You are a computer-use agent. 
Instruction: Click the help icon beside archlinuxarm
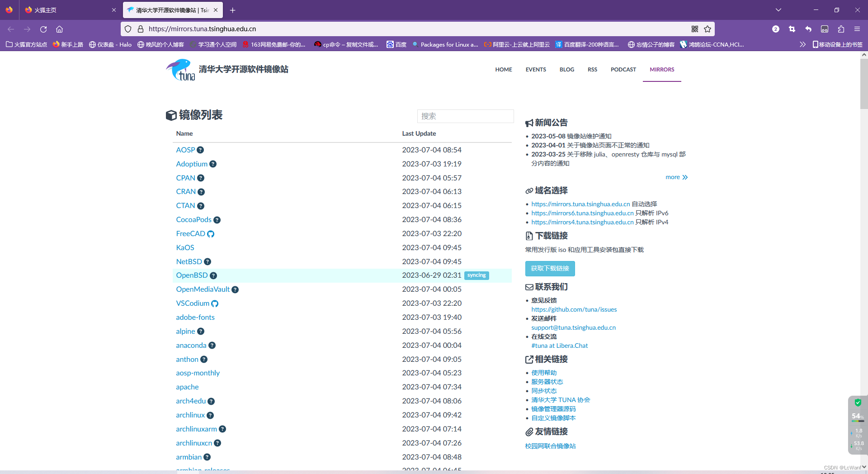pyautogui.click(x=222, y=429)
